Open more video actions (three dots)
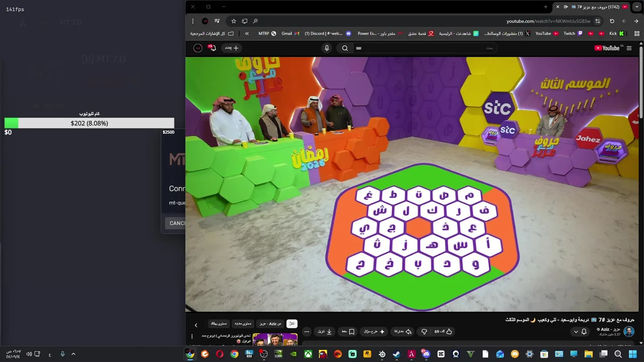The height and width of the screenshot is (362, 644). coord(306,331)
